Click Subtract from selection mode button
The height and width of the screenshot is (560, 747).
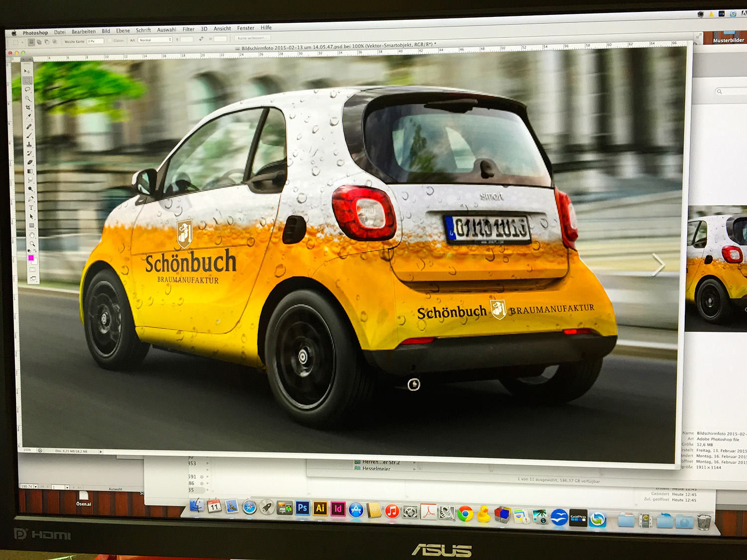[x=47, y=42]
